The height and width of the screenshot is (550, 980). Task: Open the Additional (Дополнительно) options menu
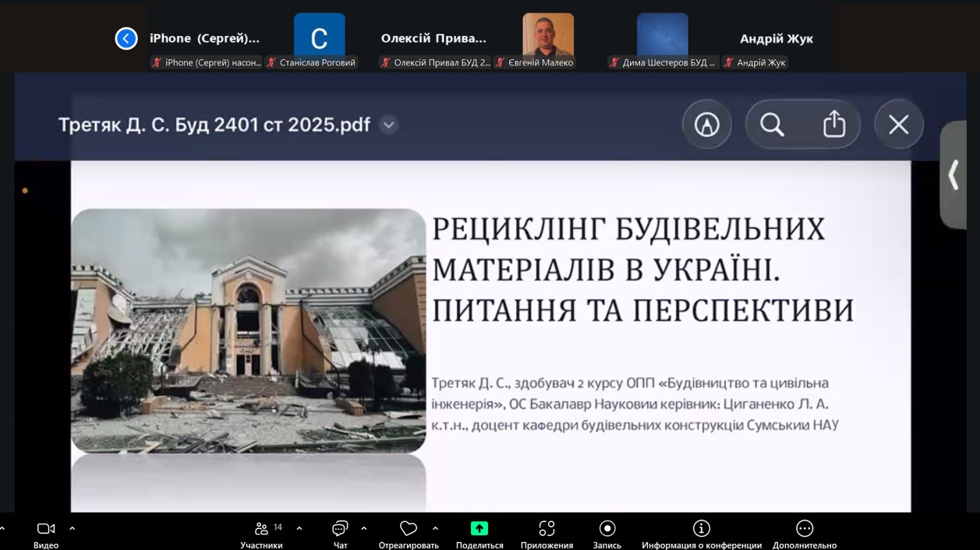[804, 534]
